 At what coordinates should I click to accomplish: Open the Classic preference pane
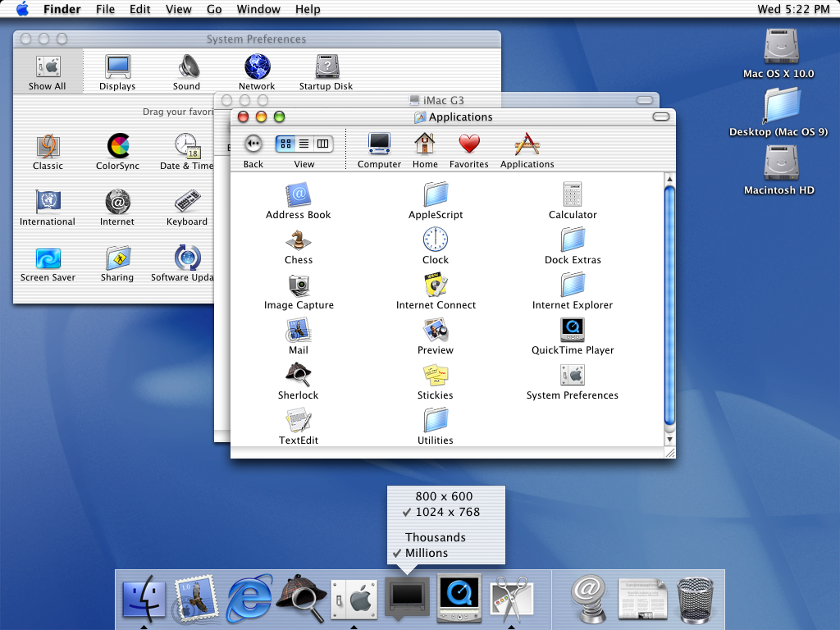48,146
